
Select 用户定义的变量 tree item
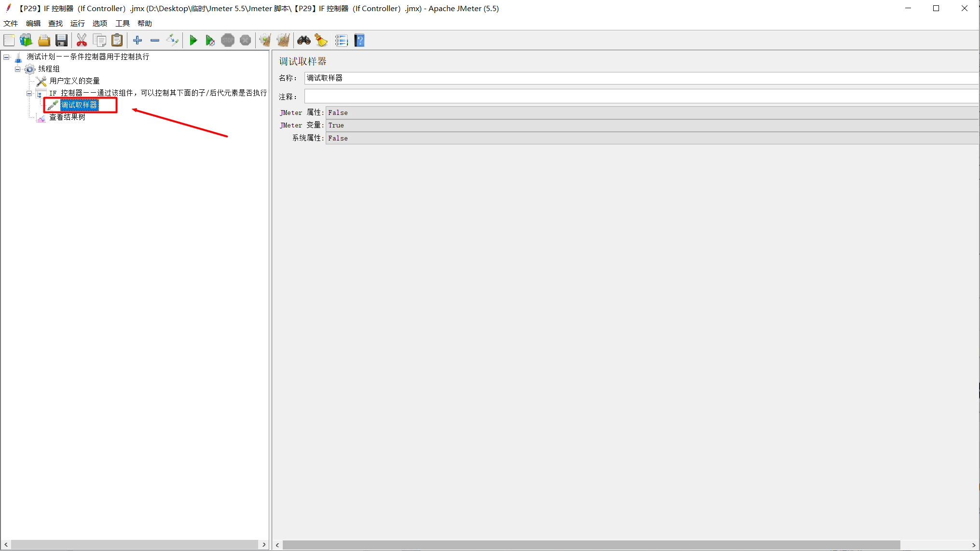tap(74, 81)
